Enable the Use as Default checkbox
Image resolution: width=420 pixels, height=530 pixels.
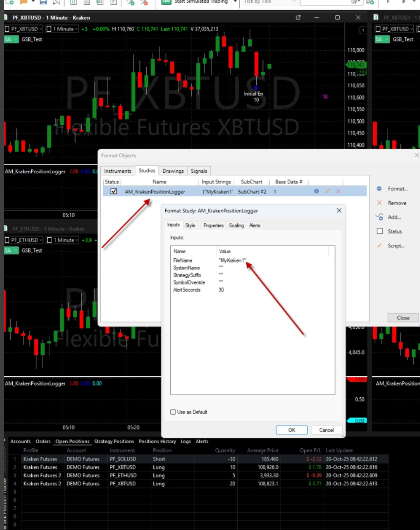pos(173,412)
